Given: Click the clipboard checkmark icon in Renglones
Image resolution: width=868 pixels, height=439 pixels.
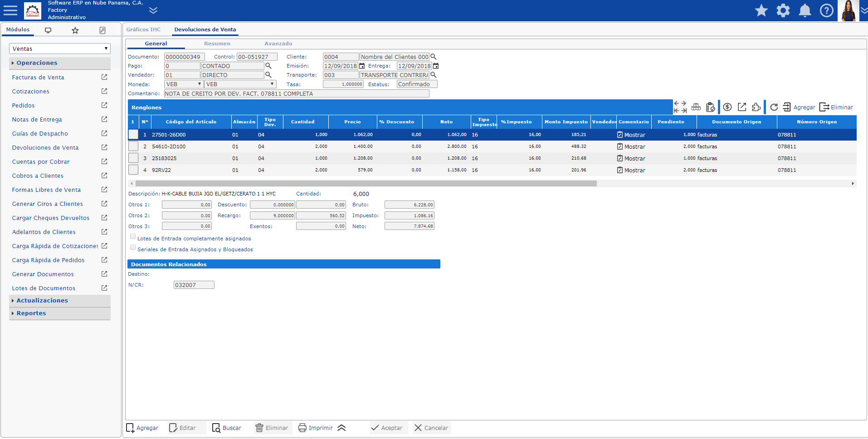Looking at the screenshot, I should (711, 107).
